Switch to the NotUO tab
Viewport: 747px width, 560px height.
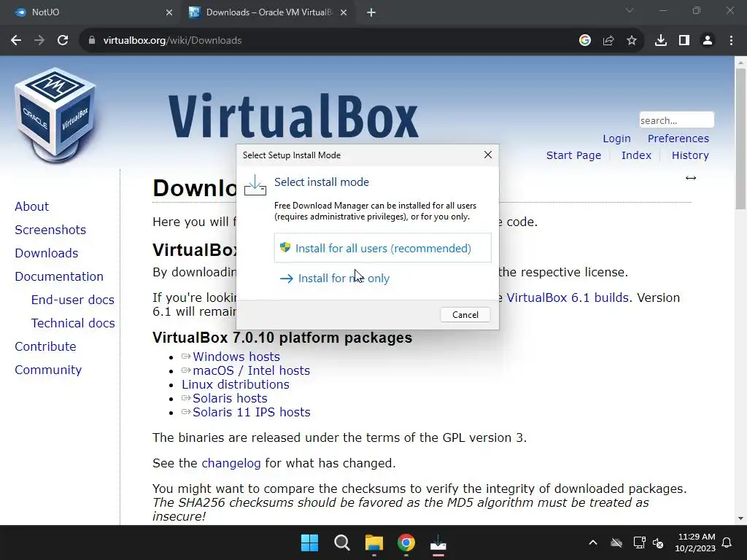(x=90, y=12)
